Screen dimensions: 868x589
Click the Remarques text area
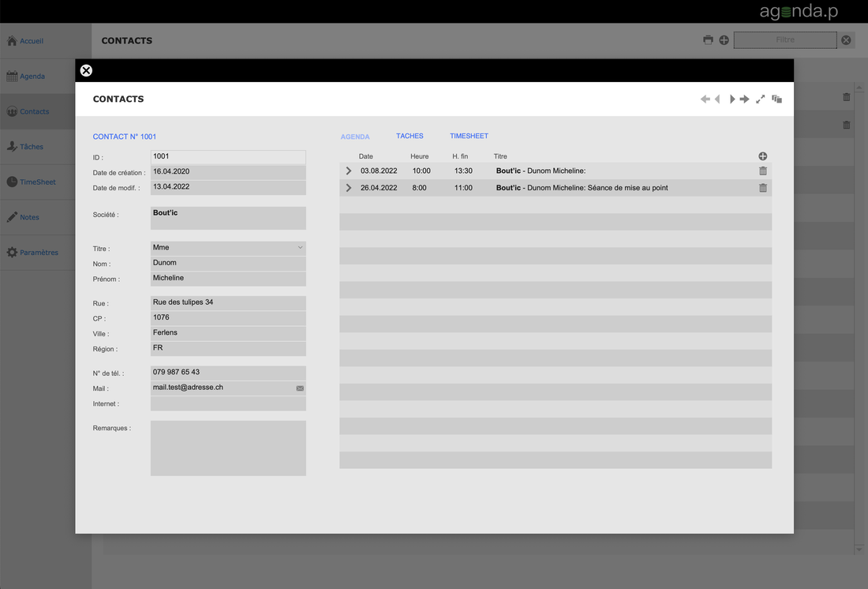coord(228,448)
